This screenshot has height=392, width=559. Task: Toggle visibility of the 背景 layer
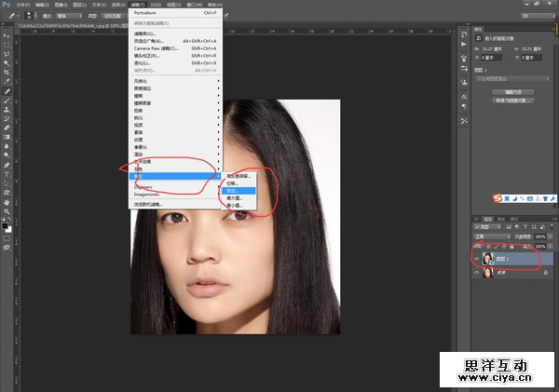[x=478, y=274]
